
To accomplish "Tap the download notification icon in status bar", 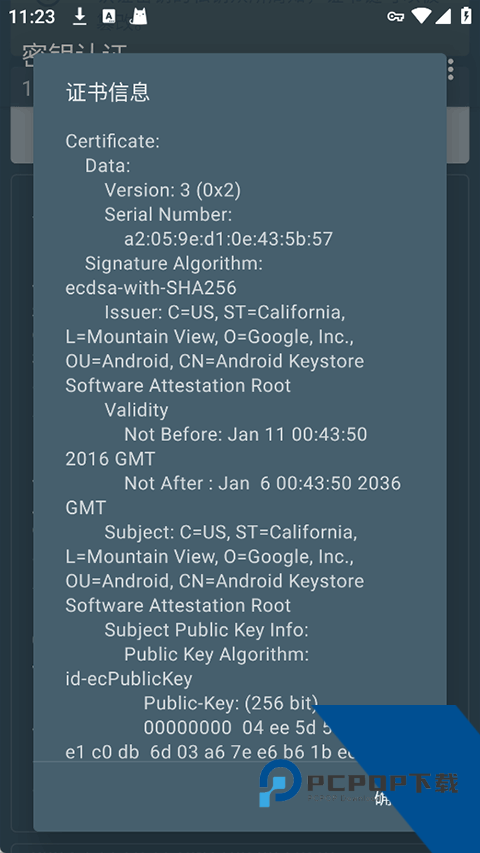I will [80, 16].
